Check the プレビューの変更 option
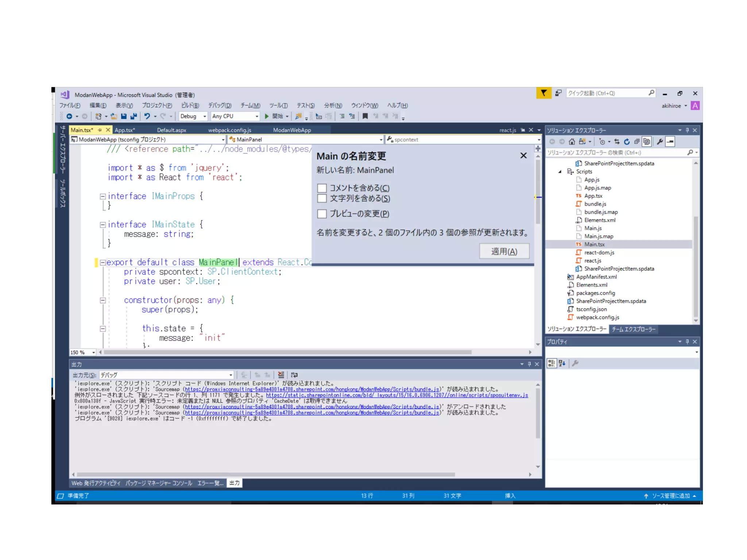 [322, 214]
